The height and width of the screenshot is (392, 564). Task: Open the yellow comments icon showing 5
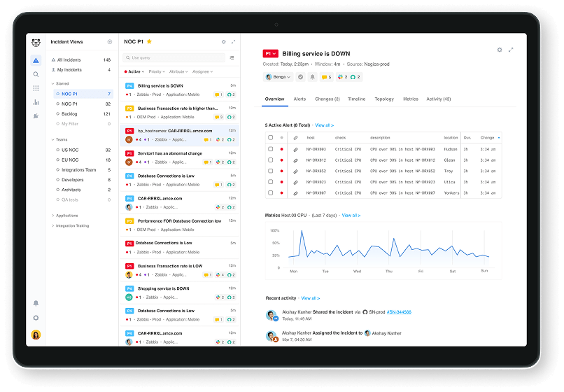(326, 77)
